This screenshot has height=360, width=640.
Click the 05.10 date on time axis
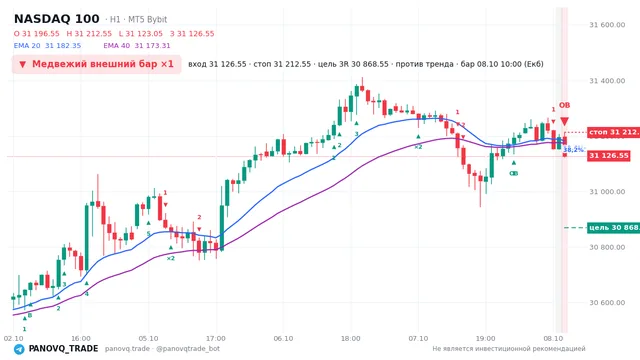tap(148, 339)
